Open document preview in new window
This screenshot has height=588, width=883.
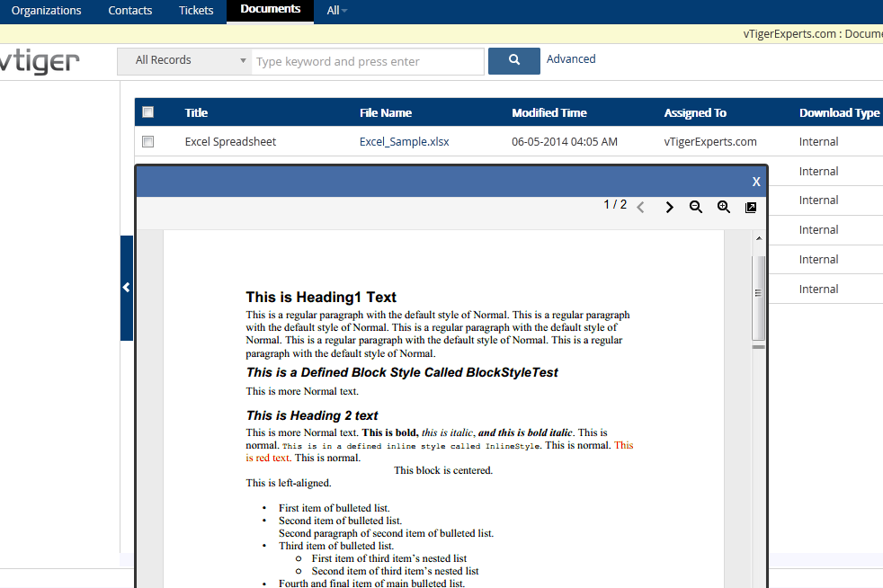point(751,208)
